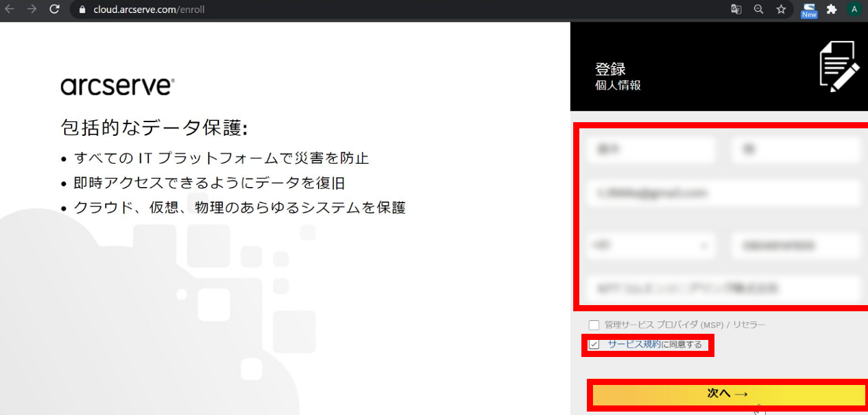
Task: Click the registration document pencil icon
Action: coord(839,66)
